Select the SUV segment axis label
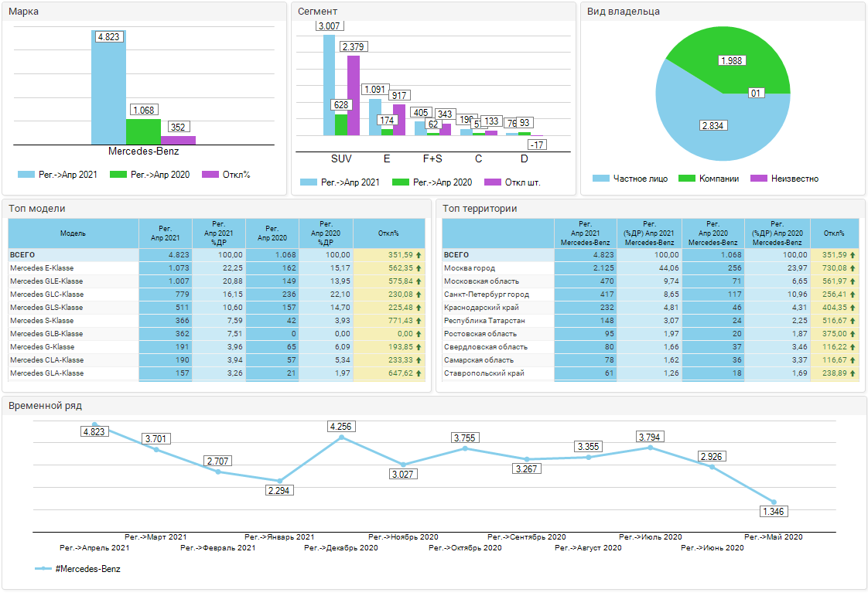Viewport: 868px width, 613px height. tap(340, 158)
